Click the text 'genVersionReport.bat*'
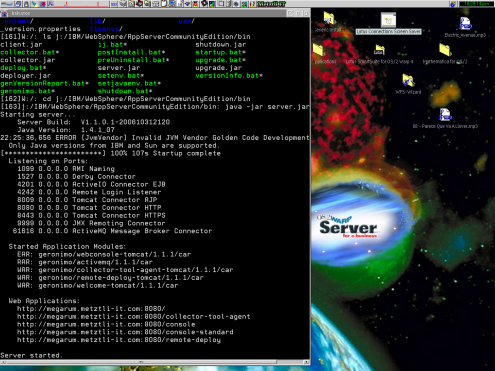 tap(44, 83)
